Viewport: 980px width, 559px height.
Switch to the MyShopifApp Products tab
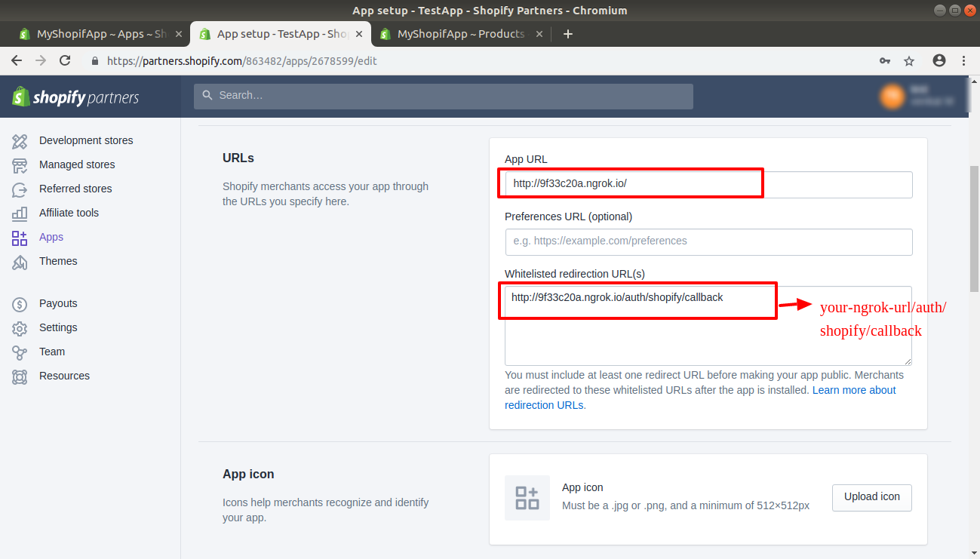click(x=460, y=34)
